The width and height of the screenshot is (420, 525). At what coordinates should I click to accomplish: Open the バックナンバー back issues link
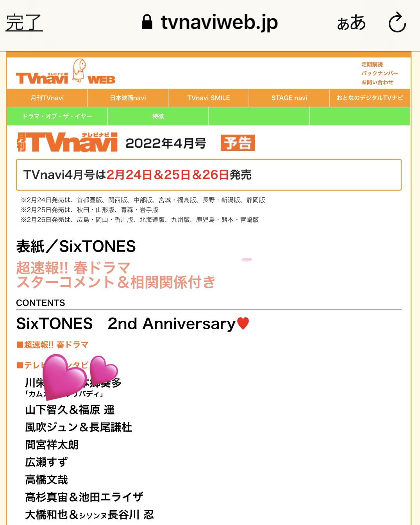(x=380, y=73)
